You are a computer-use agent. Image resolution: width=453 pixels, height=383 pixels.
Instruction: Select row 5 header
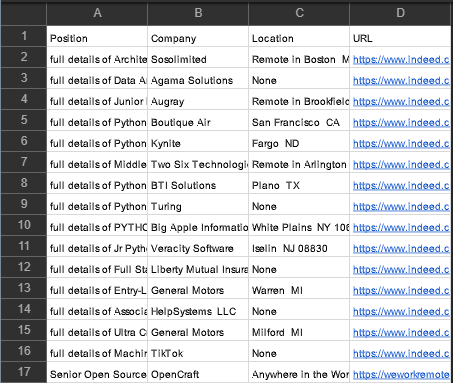(x=24, y=120)
